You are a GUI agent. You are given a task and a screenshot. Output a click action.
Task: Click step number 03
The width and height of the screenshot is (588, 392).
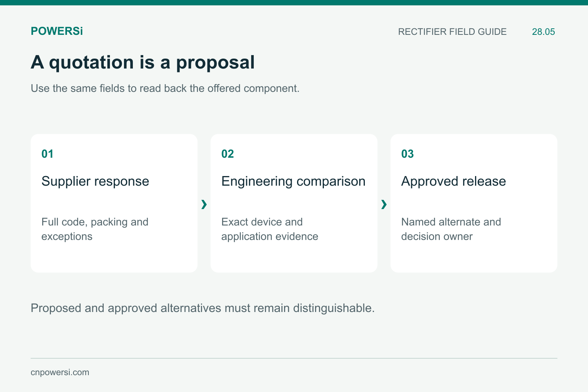(x=407, y=154)
